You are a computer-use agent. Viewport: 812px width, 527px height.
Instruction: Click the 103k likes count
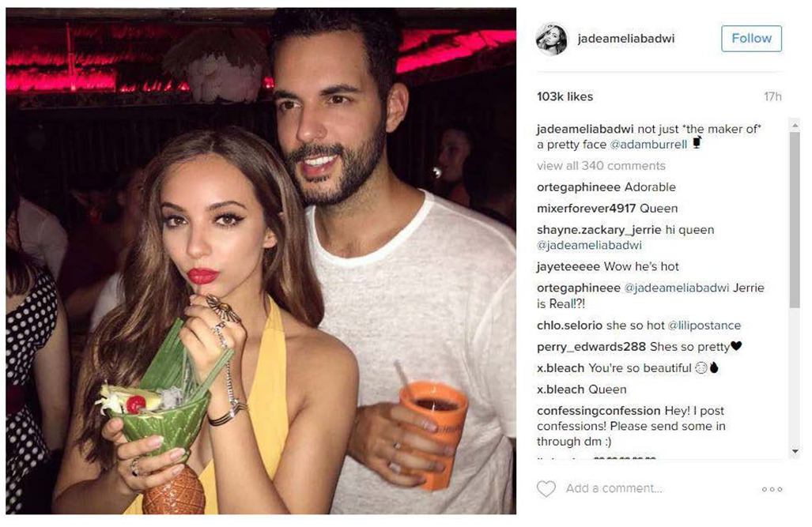pos(565,97)
